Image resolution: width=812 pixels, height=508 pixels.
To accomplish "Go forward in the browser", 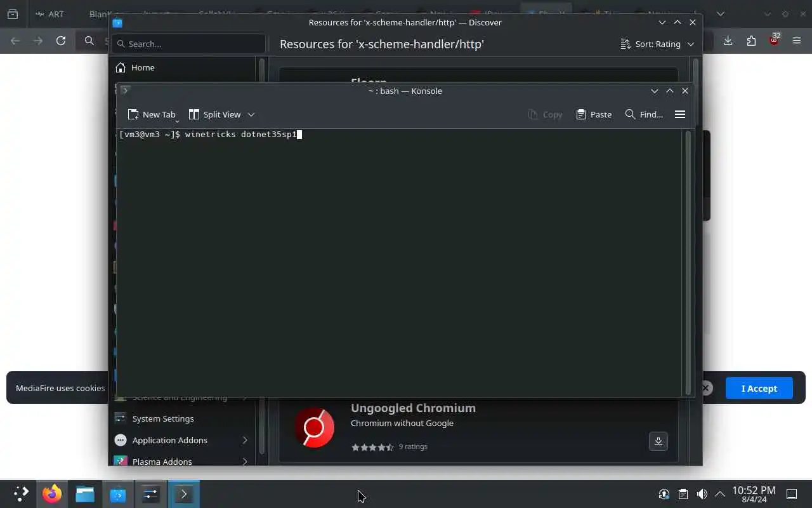I will (x=38, y=41).
